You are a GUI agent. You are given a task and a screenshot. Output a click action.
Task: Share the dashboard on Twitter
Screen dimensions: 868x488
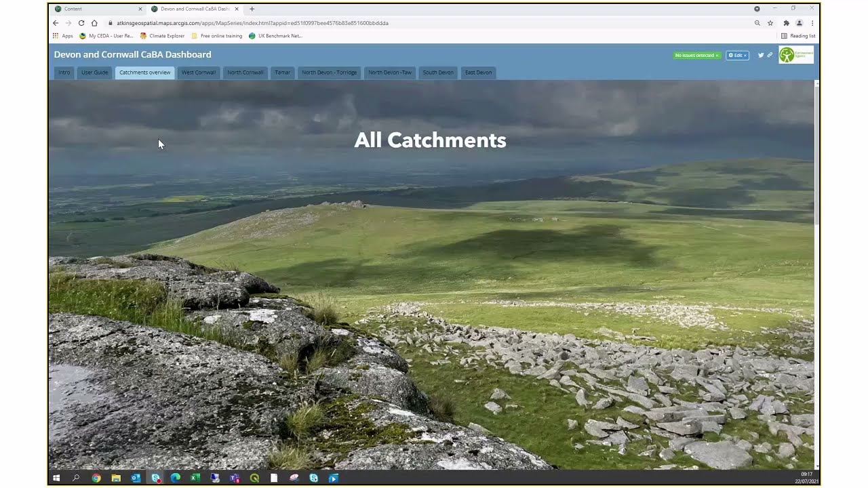pyautogui.click(x=760, y=56)
